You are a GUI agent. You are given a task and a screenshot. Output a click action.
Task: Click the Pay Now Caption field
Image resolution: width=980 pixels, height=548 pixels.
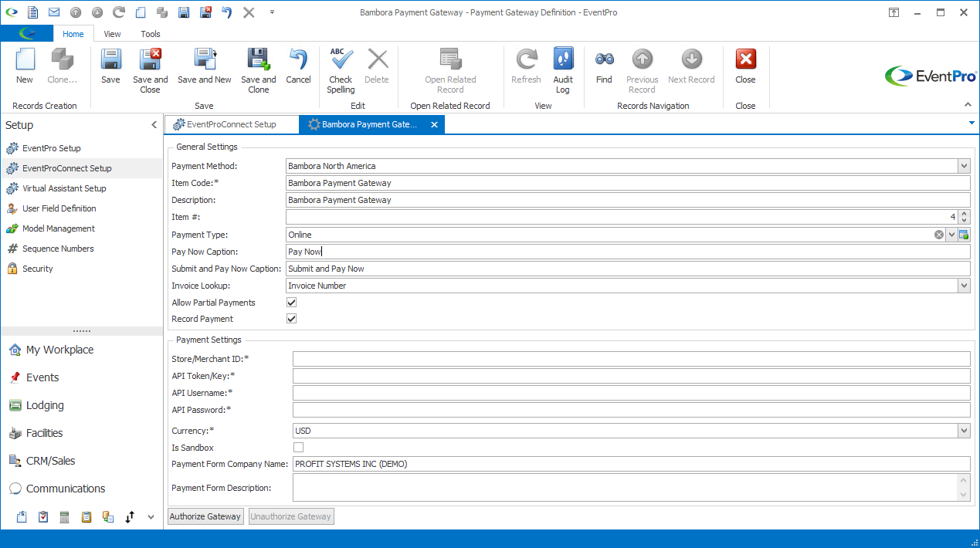(628, 252)
